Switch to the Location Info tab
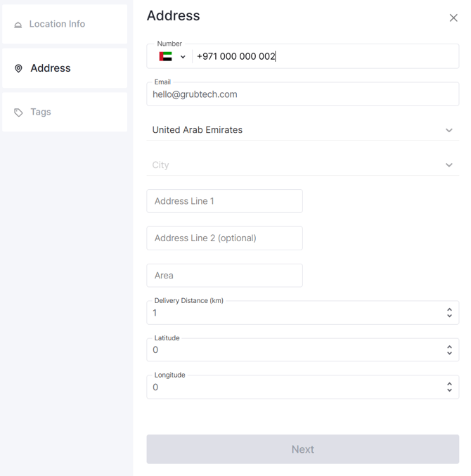Screen dimensions: 471x476 (65, 24)
